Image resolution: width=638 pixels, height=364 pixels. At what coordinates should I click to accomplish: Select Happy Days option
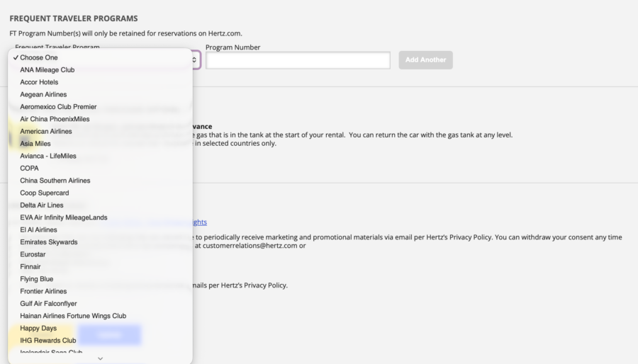pos(100,329)
